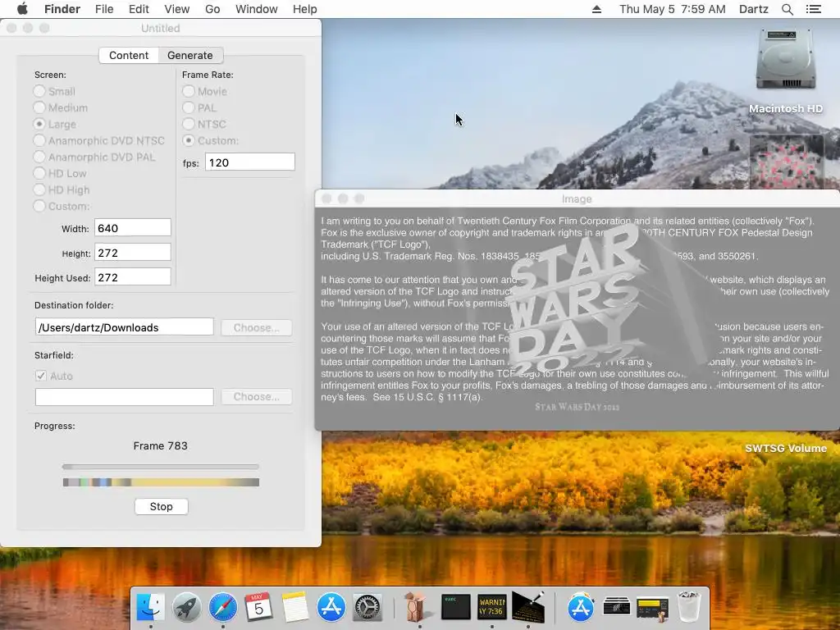Open the black exec terminal icon
840x630 pixels.
pyautogui.click(x=455, y=607)
